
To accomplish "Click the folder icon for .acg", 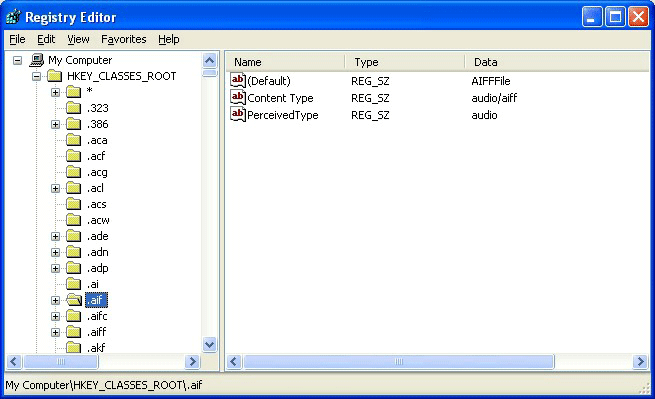I will 74,172.
